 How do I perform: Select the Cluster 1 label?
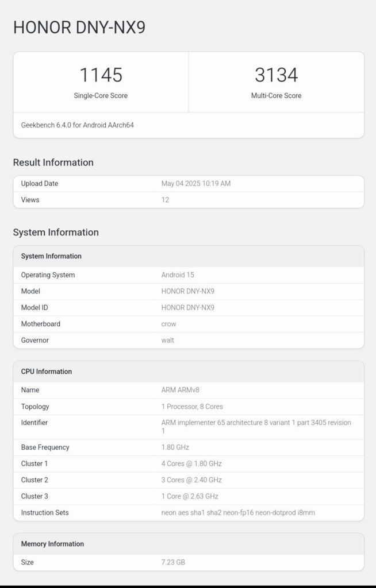pyautogui.click(x=34, y=464)
